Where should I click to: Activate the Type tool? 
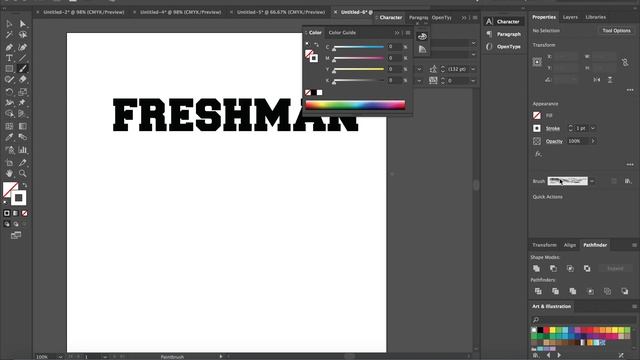pyautogui.click(x=9, y=58)
